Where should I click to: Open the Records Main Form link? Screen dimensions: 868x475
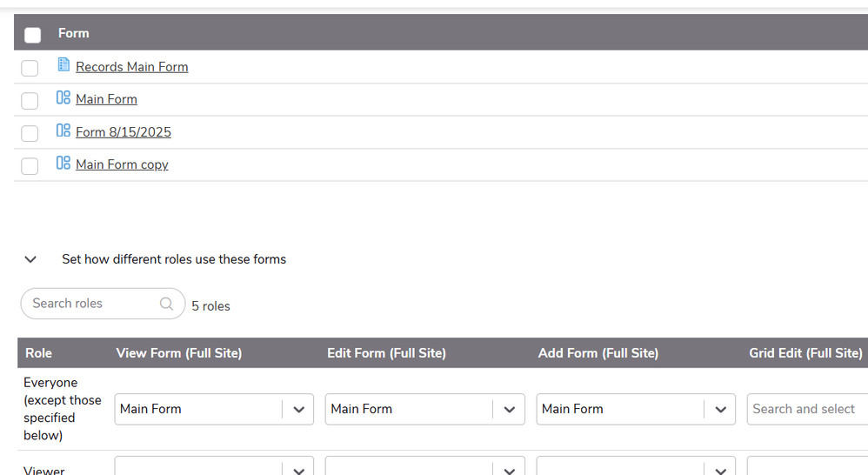coord(131,67)
